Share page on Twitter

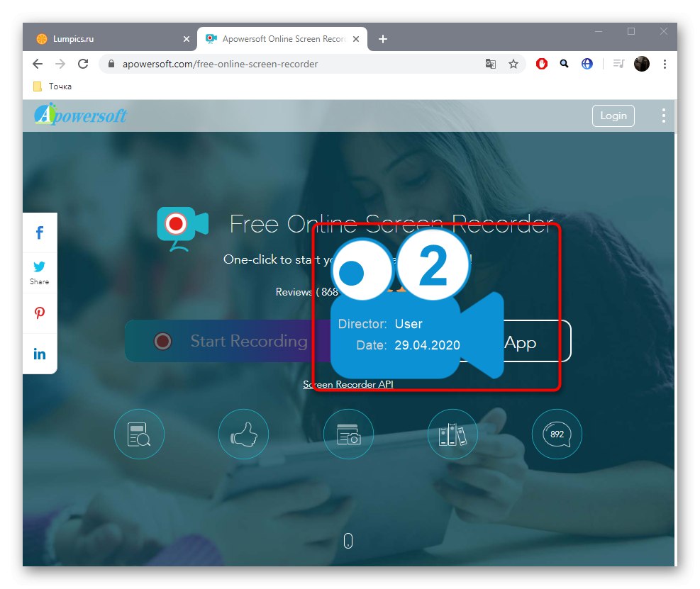(40, 272)
